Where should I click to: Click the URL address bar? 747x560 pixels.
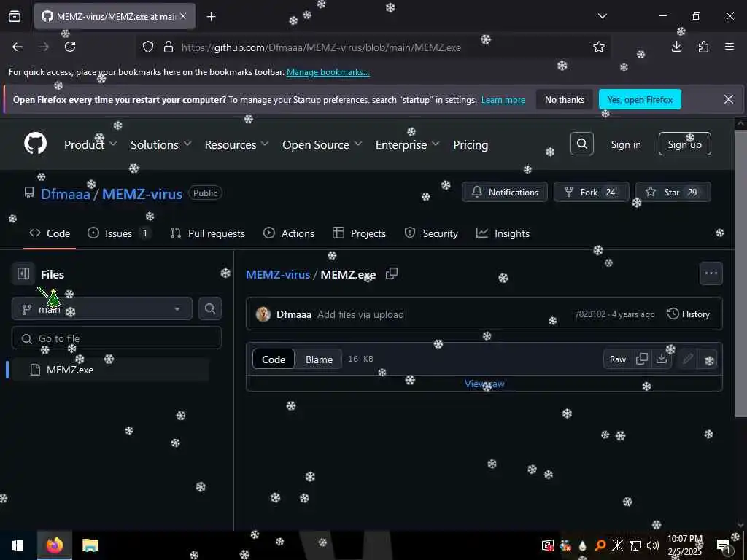pyautogui.click(x=373, y=47)
